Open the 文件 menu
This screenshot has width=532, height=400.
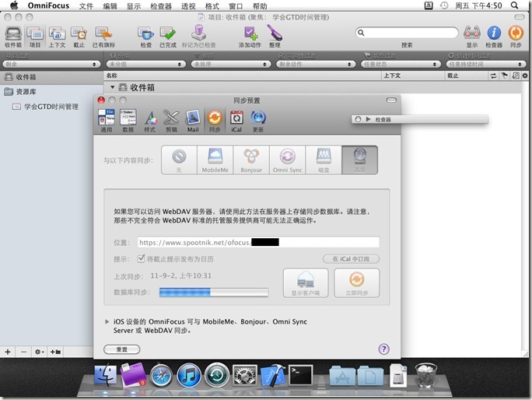[86, 5]
